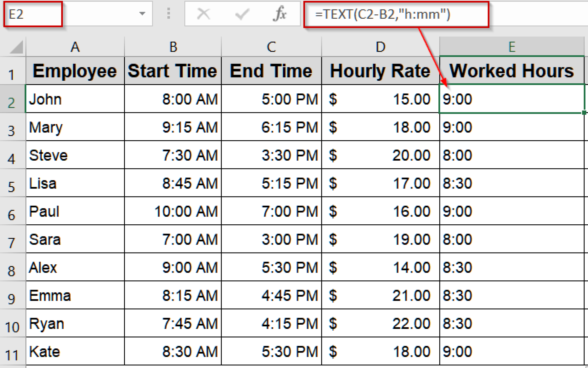Select the cell containing Ryan
The width and height of the screenshot is (588, 368).
75,323
